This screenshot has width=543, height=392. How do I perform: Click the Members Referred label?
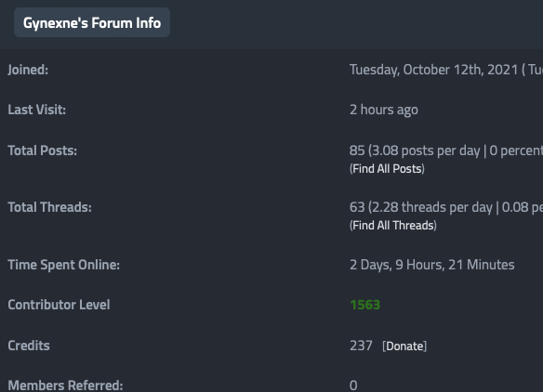point(65,385)
